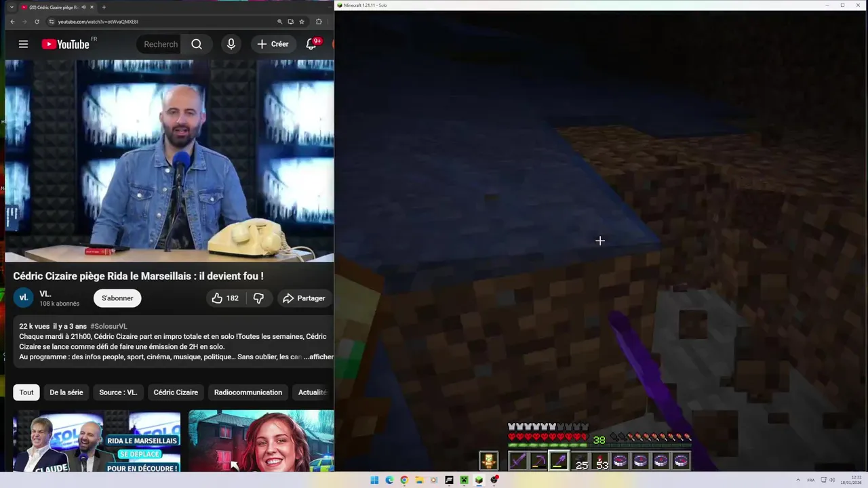This screenshot has height=488, width=868.
Task: Open File Explorer from taskbar
Action: (419, 480)
